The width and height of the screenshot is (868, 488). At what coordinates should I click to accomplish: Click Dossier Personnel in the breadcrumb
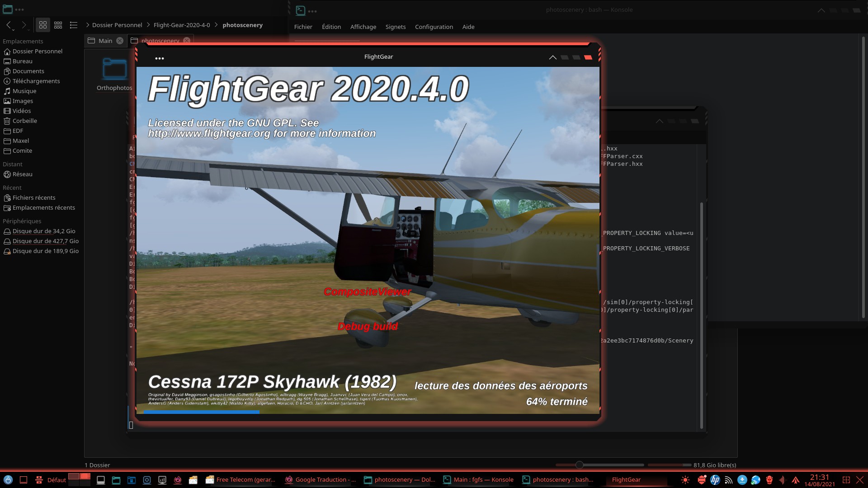pos(117,25)
